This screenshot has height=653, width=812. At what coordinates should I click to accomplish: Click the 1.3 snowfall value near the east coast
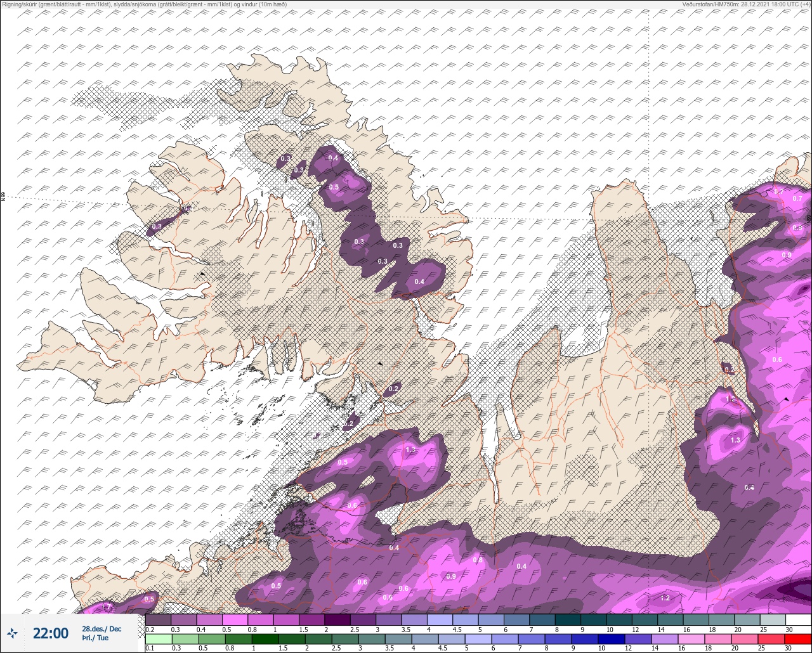pos(735,440)
